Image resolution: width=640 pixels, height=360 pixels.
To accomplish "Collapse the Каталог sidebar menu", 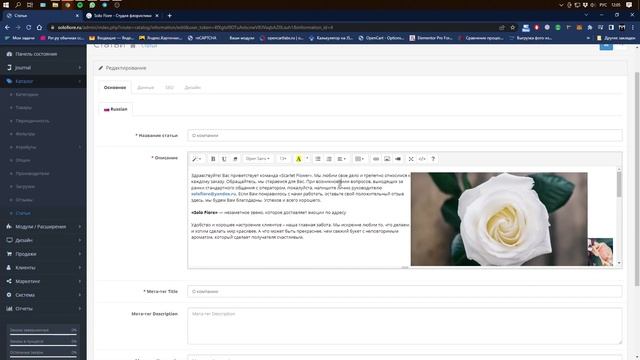I will 43,81.
